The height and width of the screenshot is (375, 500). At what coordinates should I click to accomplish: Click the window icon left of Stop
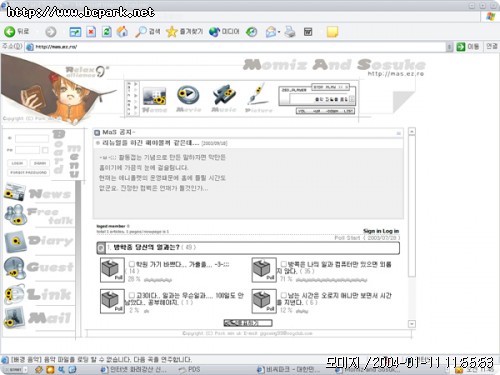coord(75,32)
